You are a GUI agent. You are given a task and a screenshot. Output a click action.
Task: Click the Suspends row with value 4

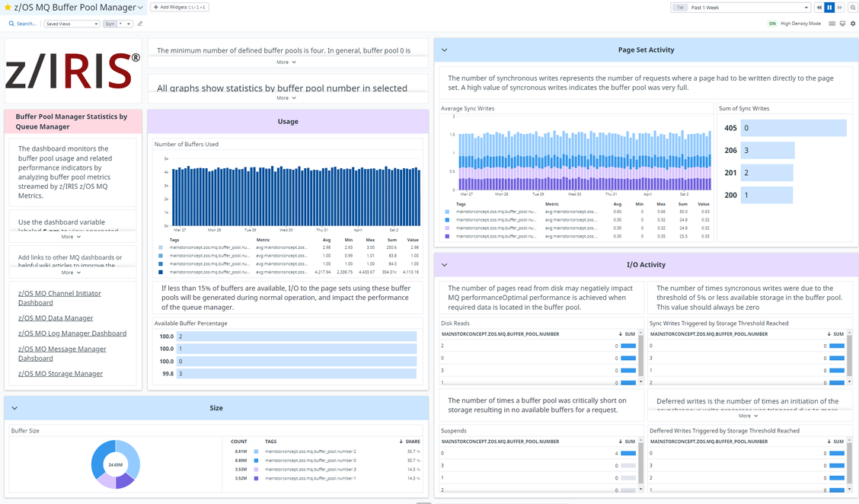pos(538,453)
